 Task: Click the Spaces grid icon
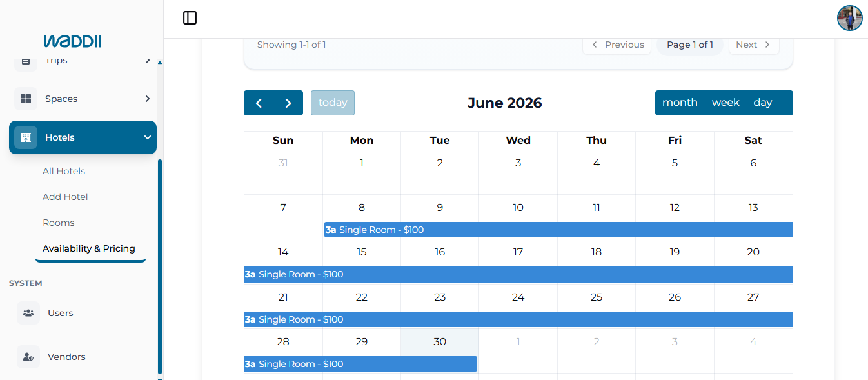click(26, 99)
